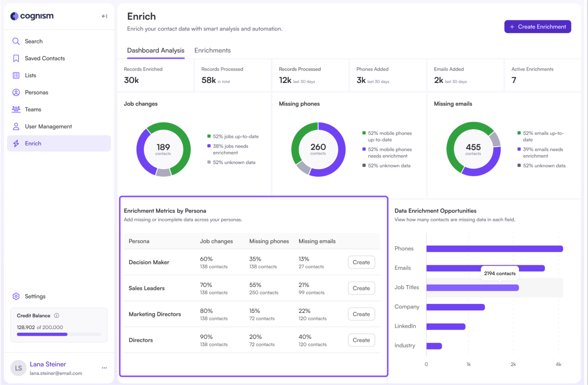
Task: Expand the LS avatar profile area
Action: click(18, 368)
